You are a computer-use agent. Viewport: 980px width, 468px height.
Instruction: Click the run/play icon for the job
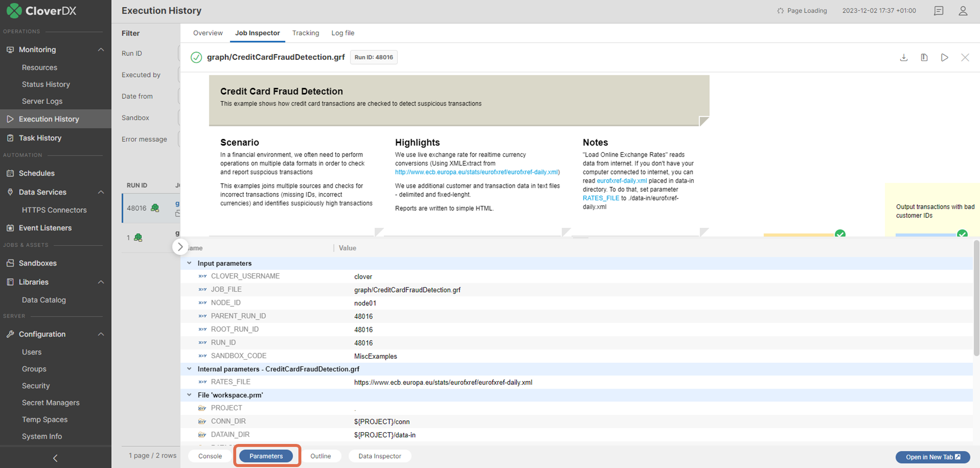pyautogui.click(x=944, y=57)
